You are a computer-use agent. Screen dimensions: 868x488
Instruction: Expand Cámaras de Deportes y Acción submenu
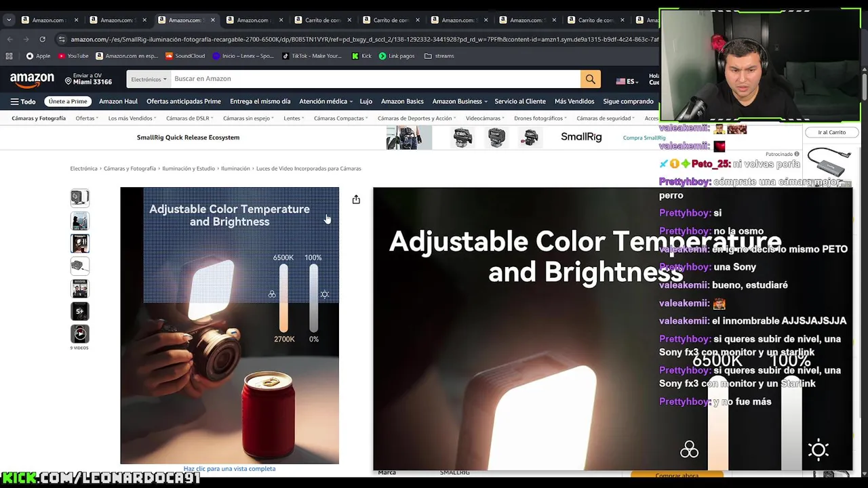pyautogui.click(x=417, y=118)
